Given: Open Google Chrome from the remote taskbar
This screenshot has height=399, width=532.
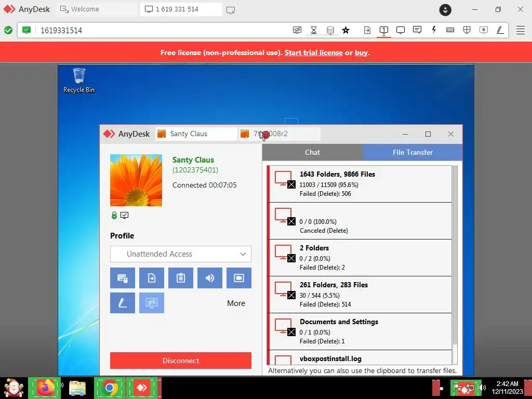Looking at the screenshot, I should tap(109, 388).
